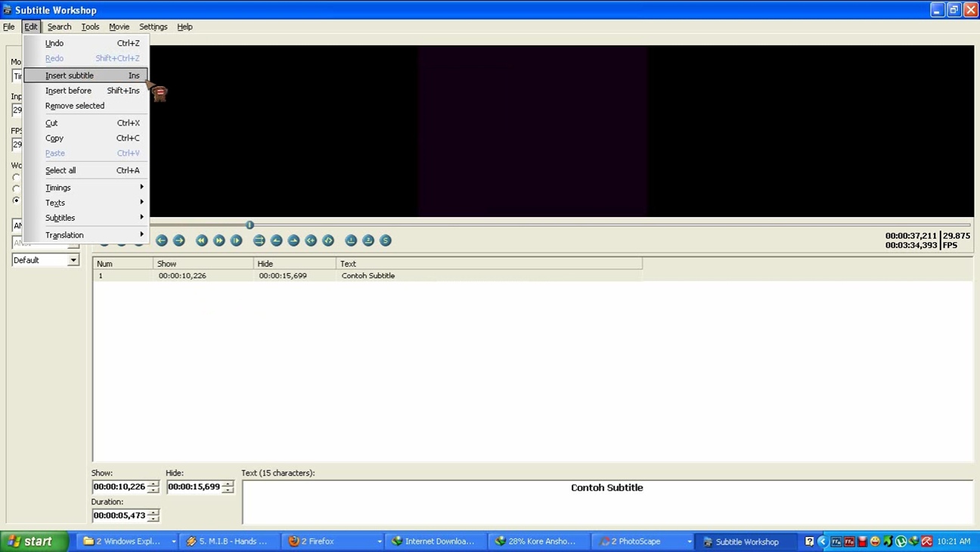
Task: Click the Text column header
Action: (x=489, y=264)
